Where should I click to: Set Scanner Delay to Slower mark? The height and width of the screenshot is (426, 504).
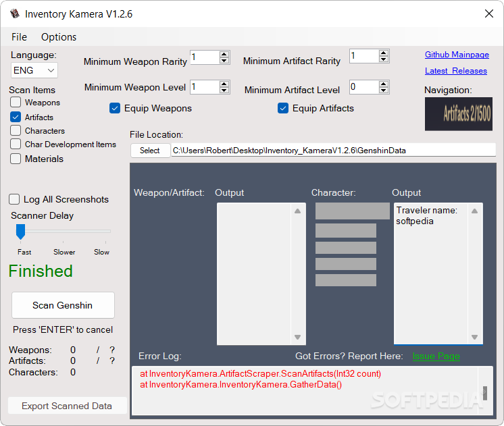pos(63,232)
